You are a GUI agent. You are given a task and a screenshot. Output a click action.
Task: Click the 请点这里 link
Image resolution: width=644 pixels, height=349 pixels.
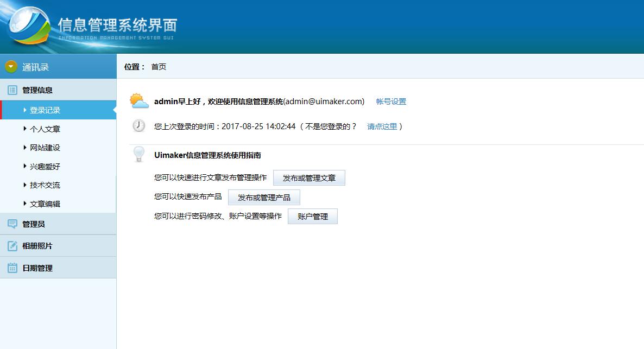click(382, 126)
